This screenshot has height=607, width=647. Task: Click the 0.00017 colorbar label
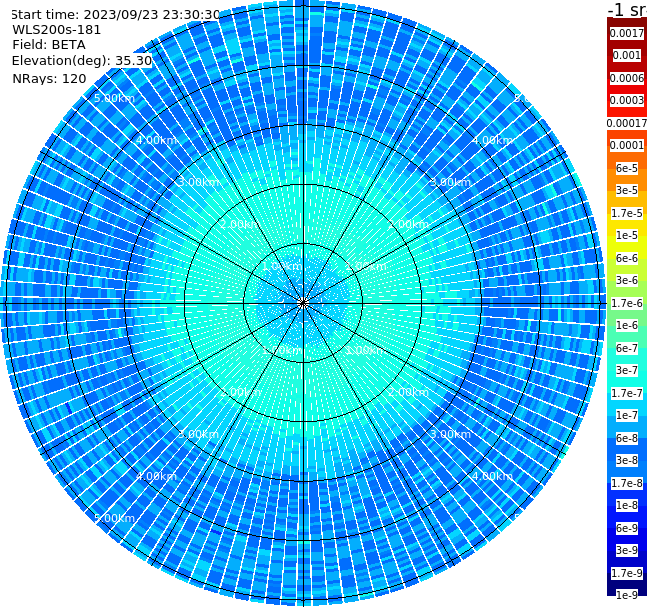point(627,123)
